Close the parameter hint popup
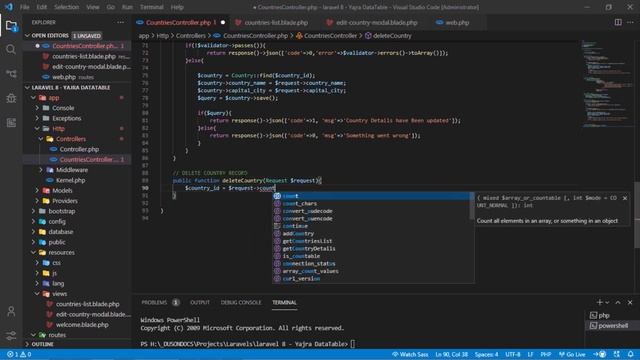The height and width of the screenshot is (360, 640). (625, 198)
